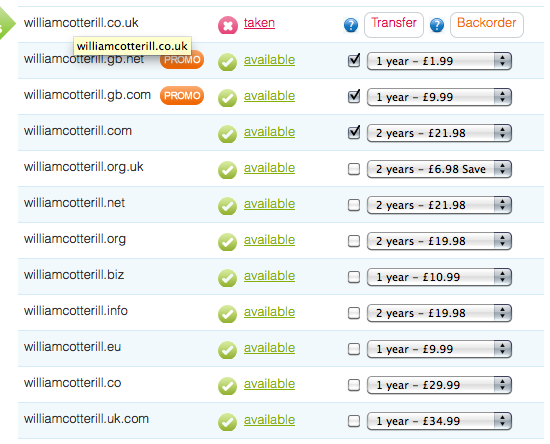550x444 pixels.
Task: Tick the williamcotterill.org.uk checkbox
Action: point(354,169)
